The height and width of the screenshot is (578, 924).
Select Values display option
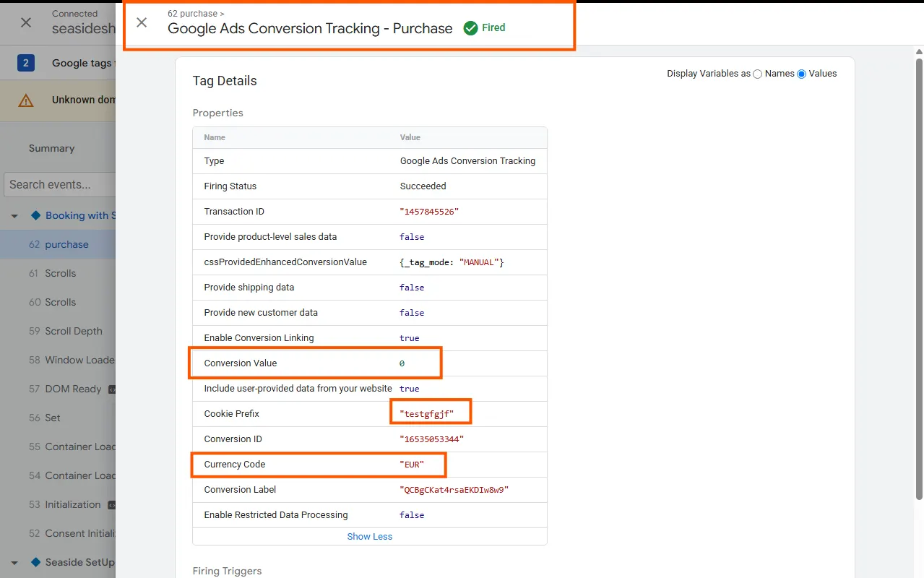[801, 74]
